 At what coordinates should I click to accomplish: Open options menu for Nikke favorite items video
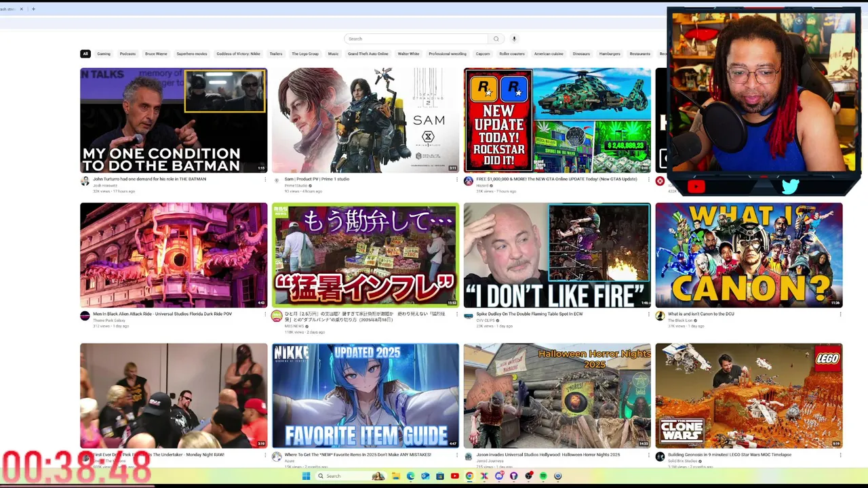(x=457, y=455)
